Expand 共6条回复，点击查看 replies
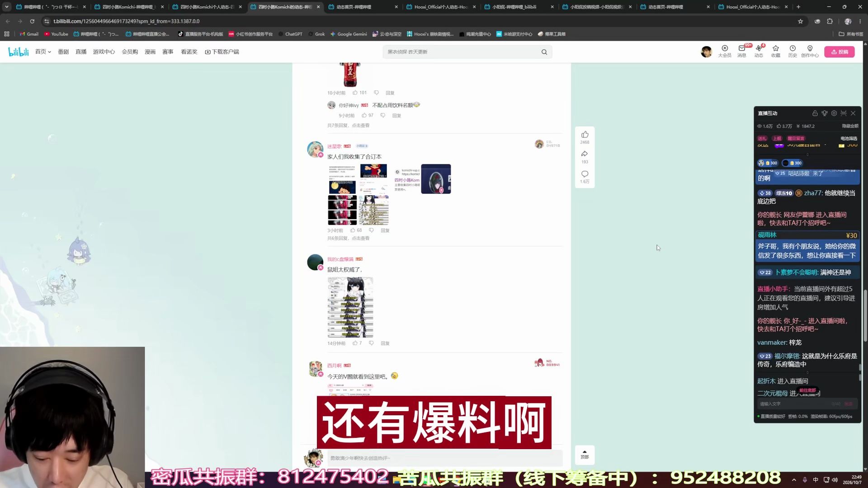 [348, 239]
